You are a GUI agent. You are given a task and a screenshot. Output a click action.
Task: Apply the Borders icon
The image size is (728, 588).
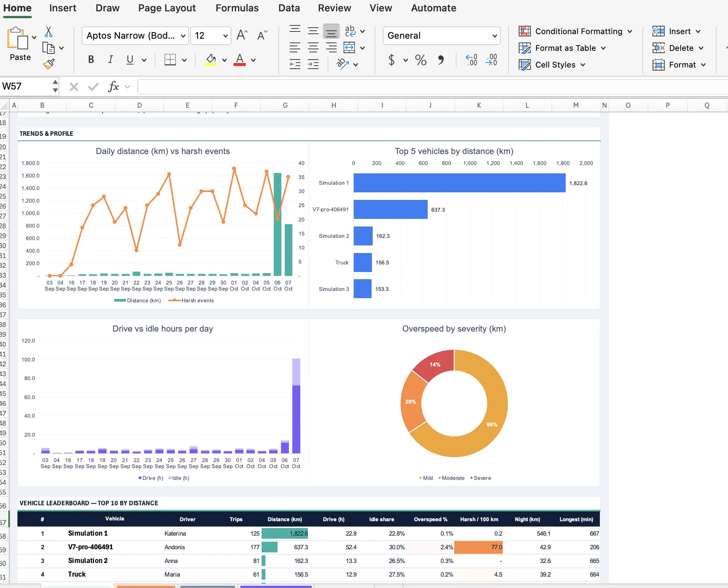tap(170, 60)
